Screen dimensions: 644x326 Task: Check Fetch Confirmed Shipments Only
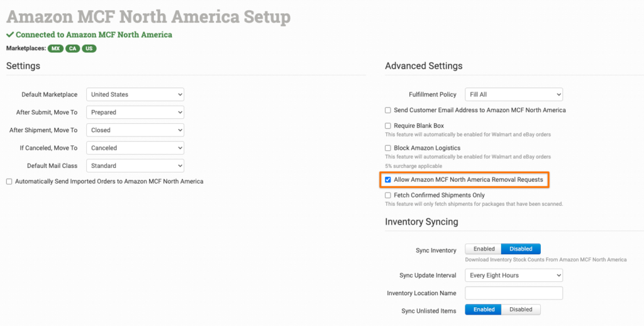click(x=388, y=196)
